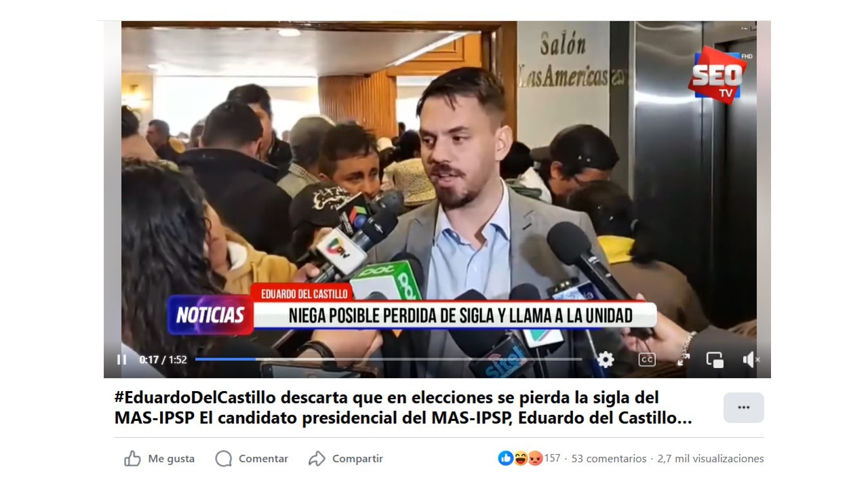Click the blue like reaction emoji

[x=506, y=458]
